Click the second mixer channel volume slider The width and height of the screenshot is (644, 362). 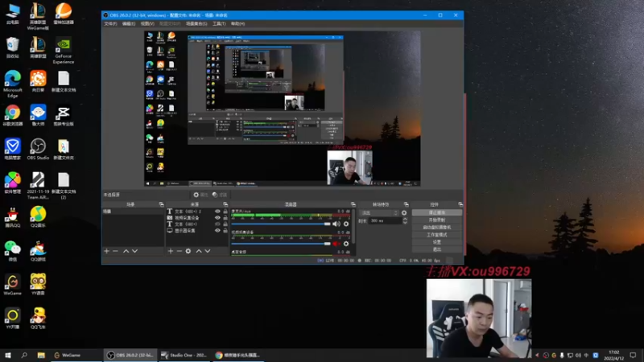tap(281, 244)
